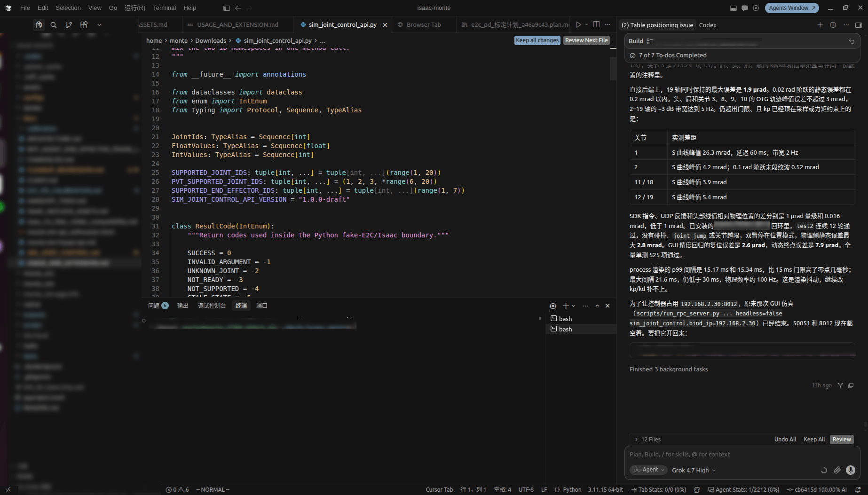868x495 pixels.
Task: Run the Python file with play icon
Action: (578, 24)
